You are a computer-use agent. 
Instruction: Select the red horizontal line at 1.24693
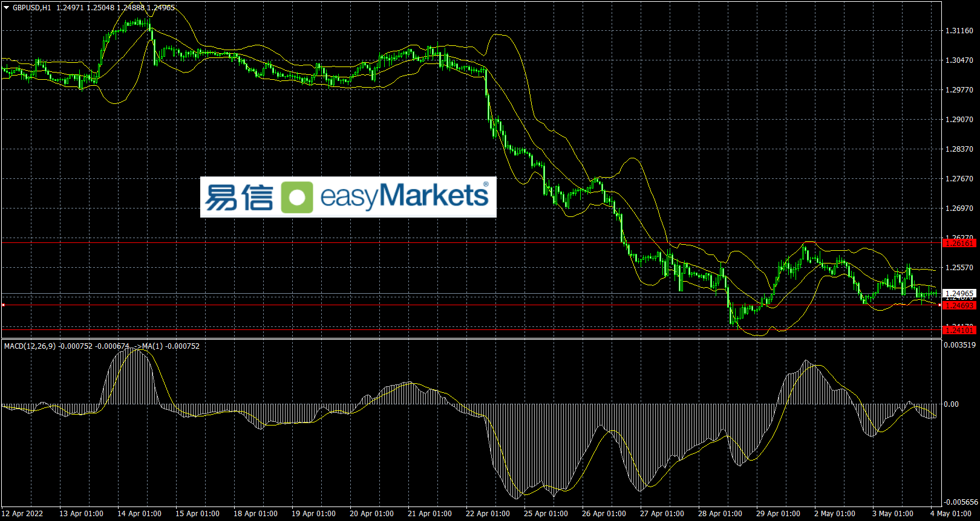click(471, 305)
